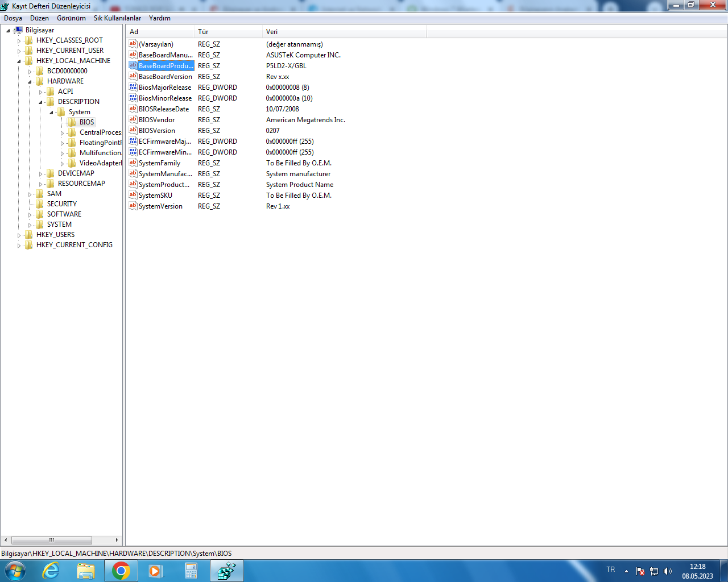Open the Yardım menu

pos(160,18)
